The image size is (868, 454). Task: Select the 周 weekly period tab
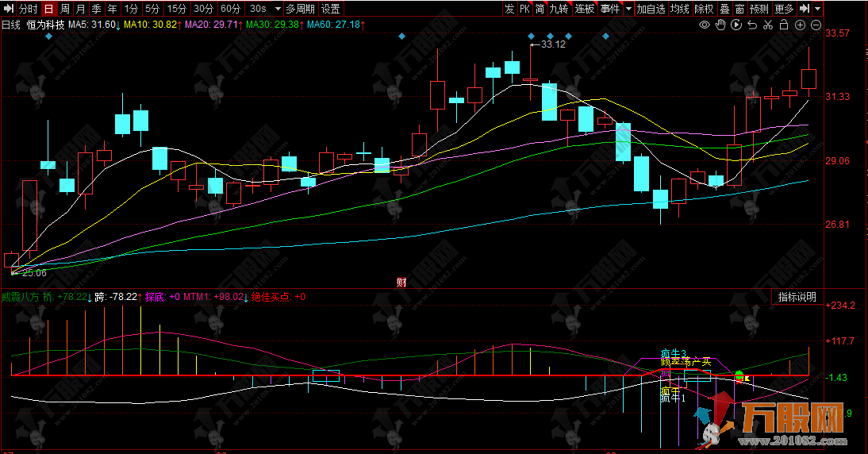(65, 9)
